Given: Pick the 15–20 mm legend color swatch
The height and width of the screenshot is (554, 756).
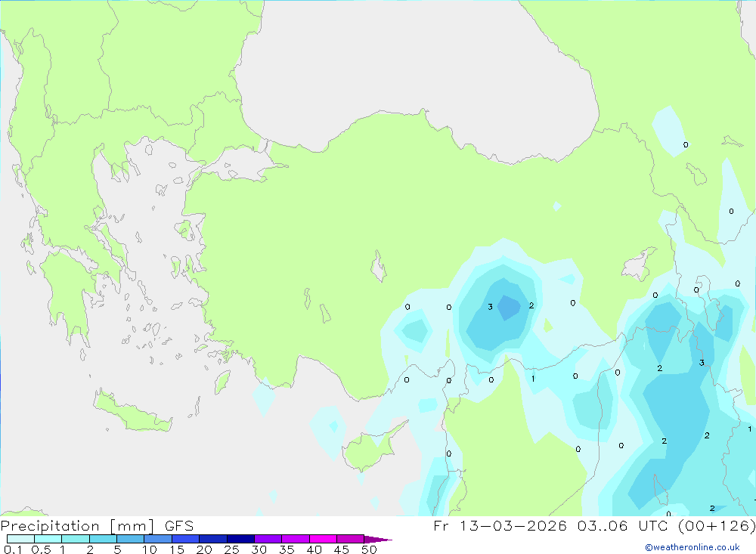Looking at the screenshot, I should 185,539.
